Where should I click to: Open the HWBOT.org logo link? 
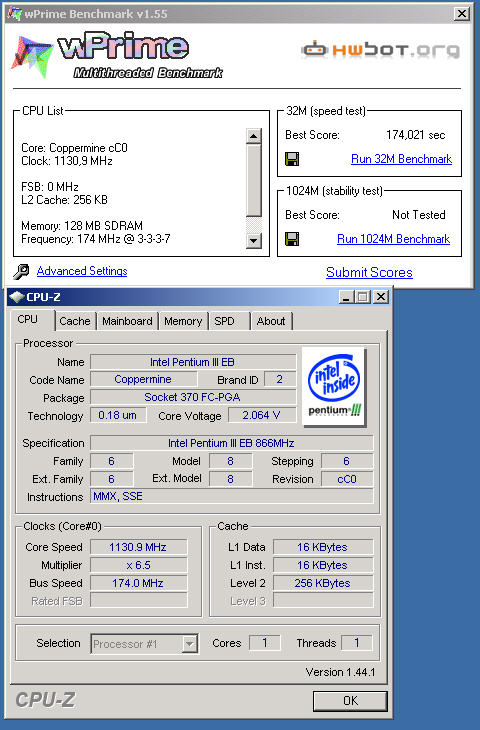pos(380,50)
